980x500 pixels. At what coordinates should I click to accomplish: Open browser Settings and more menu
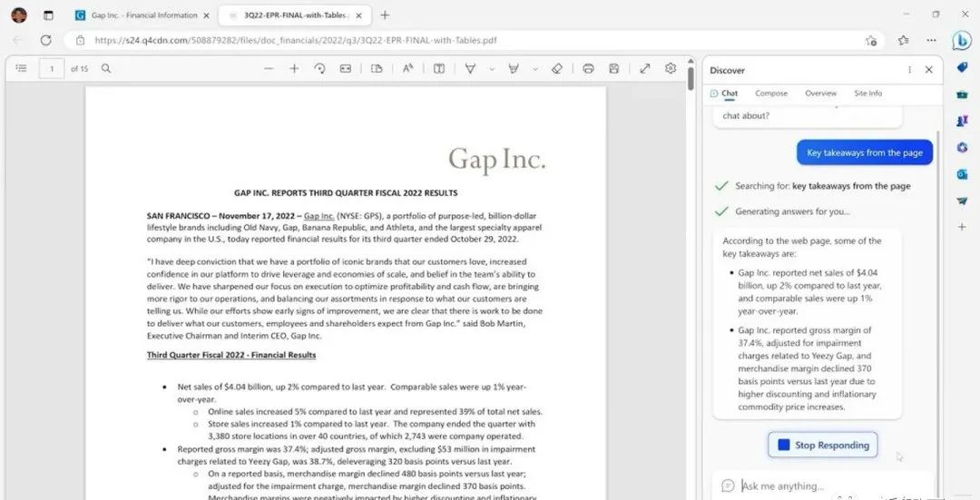(932, 40)
